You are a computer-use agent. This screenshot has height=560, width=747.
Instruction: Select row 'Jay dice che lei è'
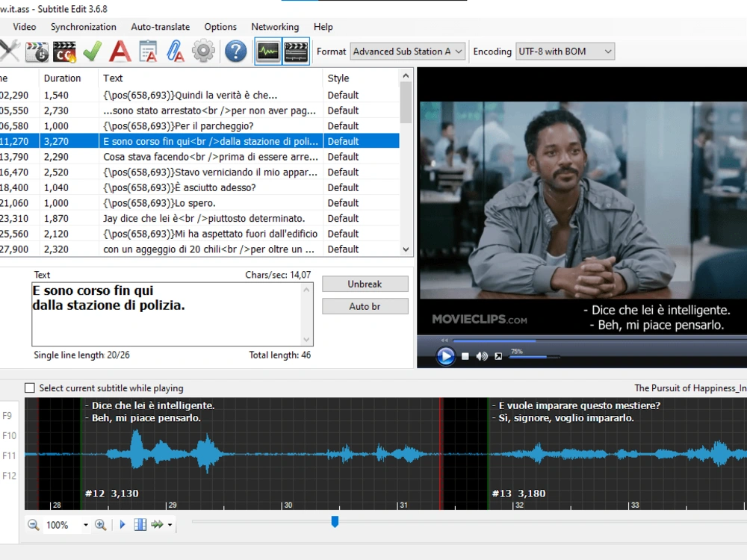point(199,219)
